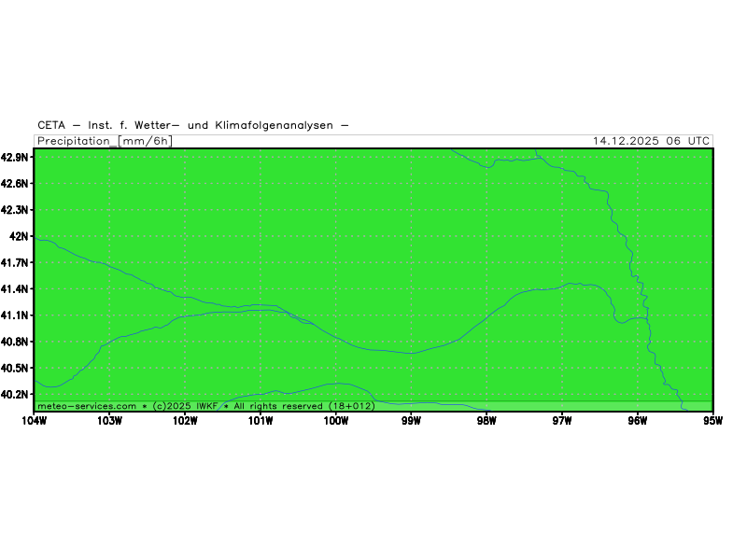Click the 41.4N latitude label
747x560 pixels.
coord(16,289)
